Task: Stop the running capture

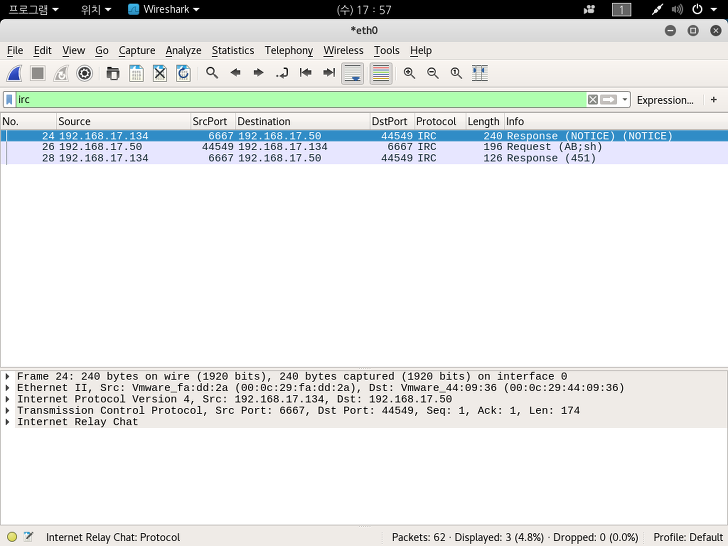Action: [x=38, y=73]
